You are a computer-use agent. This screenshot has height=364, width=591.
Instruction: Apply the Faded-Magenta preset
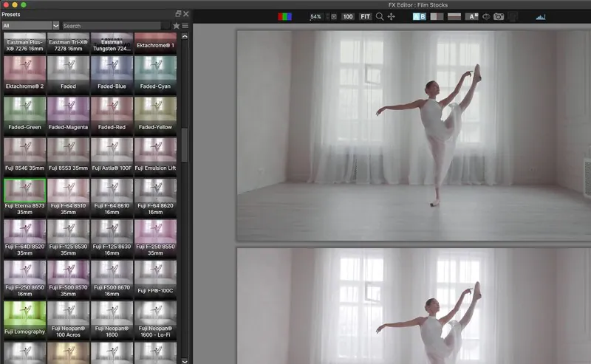[x=68, y=114]
